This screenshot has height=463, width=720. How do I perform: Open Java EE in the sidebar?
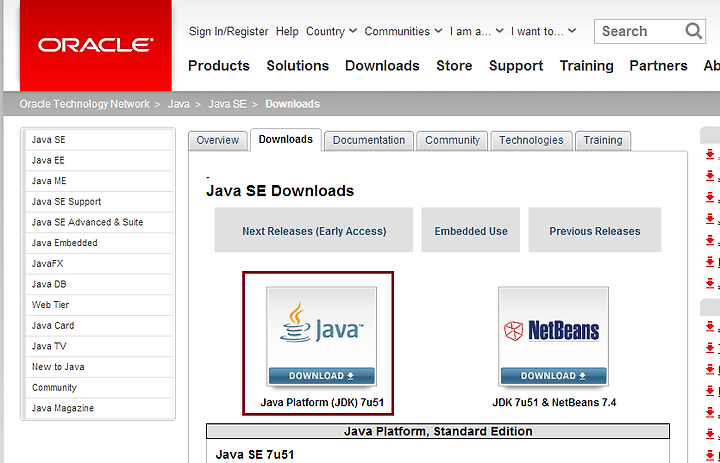[98, 160]
